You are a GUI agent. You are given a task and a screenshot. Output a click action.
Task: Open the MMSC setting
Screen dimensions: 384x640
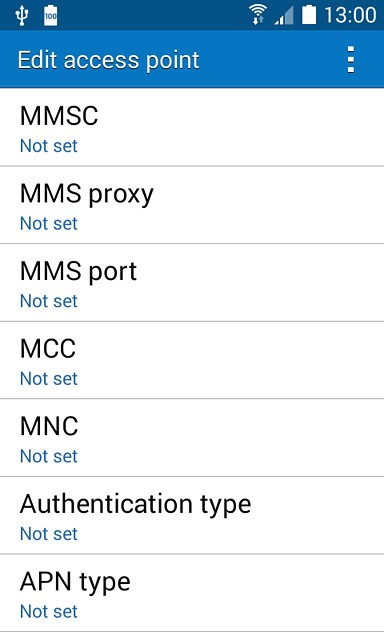click(192, 128)
